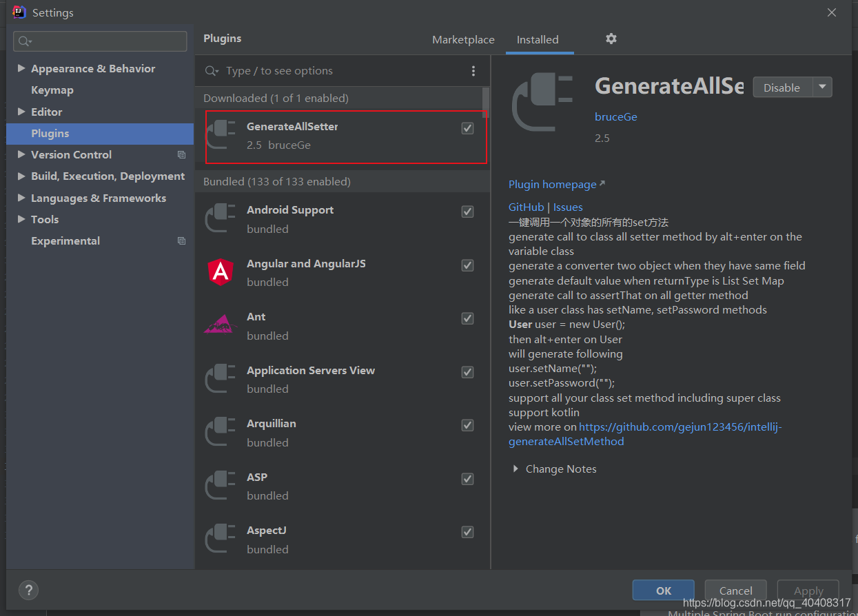Image resolution: width=858 pixels, height=616 pixels.
Task: Expand Build, Execution, Deployment node
Action: coord(21,176)
